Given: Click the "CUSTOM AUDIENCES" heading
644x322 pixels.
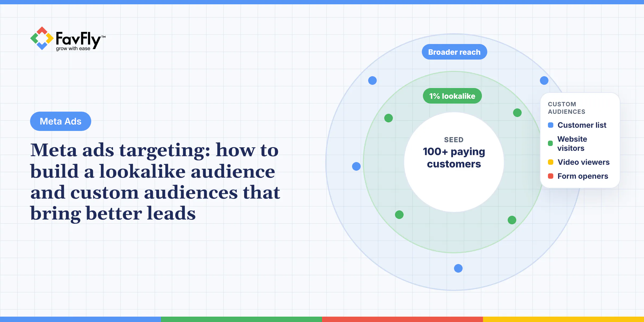Looking at the screenshot, I should [566, 108].
